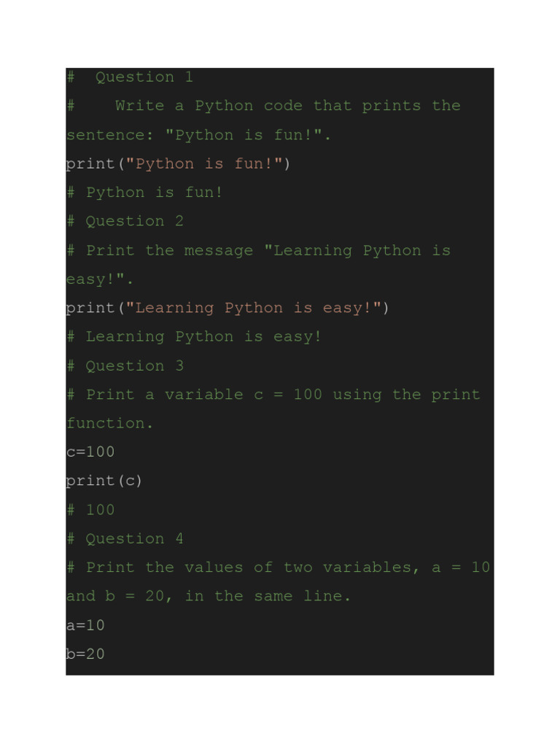Click the print("Learning Python is easy!") statement
The image size is (560, 747).
point(227,308)
